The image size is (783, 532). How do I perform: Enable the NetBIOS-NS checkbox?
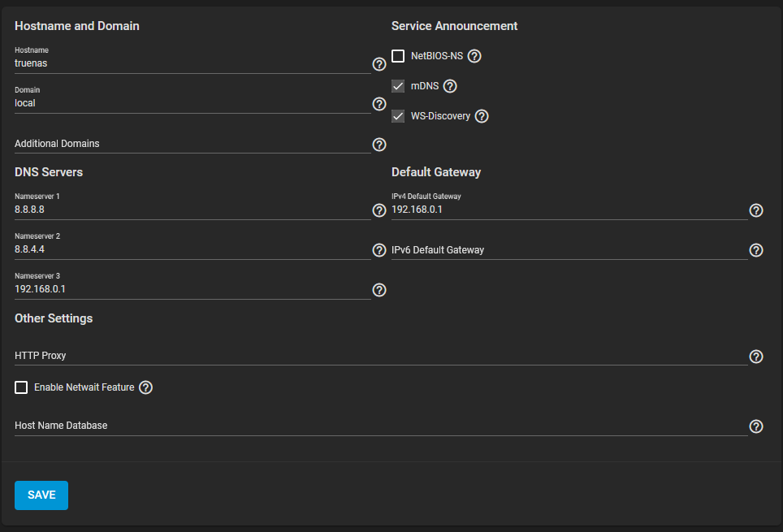pos(398,56)
